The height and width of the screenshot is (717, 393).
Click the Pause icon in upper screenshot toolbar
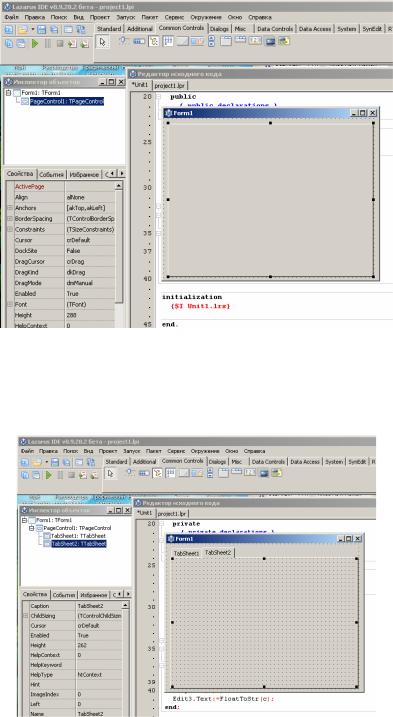pos(48,44)
